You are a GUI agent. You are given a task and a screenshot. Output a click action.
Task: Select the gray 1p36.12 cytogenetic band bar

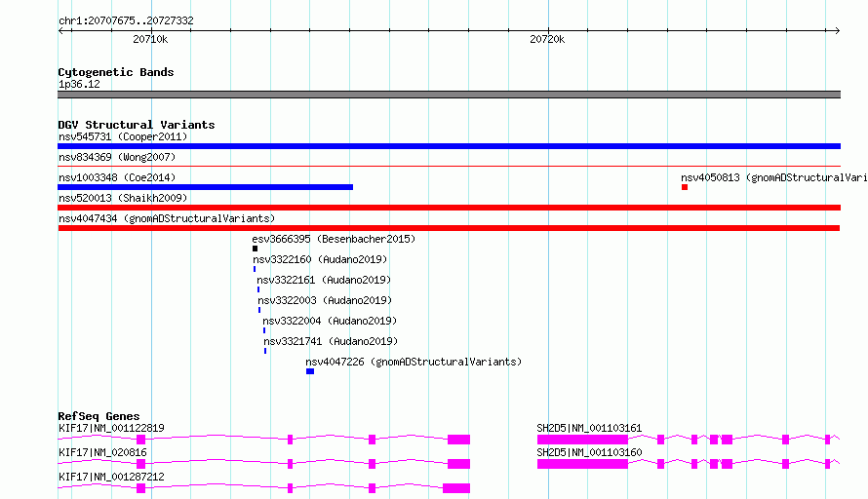[x=449, y=95]
